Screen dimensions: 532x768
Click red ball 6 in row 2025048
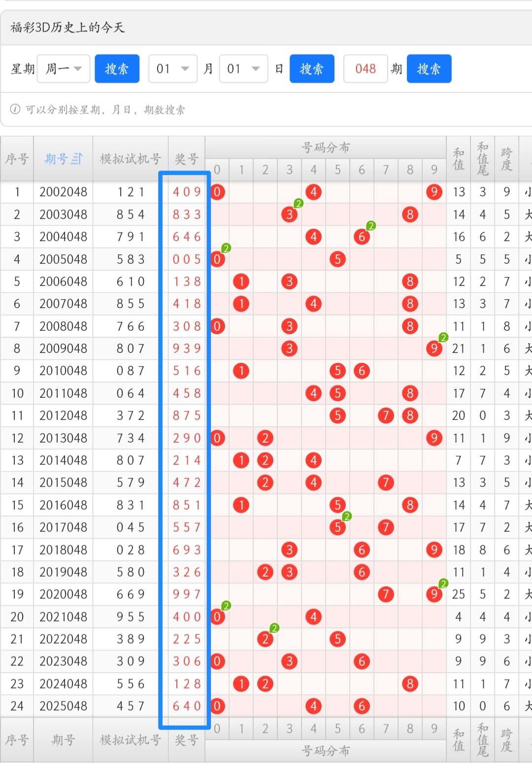(x=362, y=706)
